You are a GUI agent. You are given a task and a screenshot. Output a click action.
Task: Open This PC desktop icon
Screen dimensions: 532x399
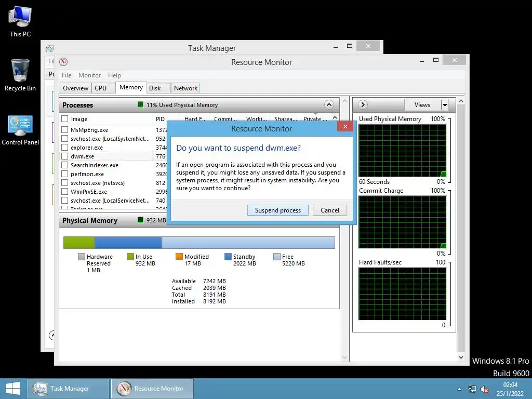[20, 21]
